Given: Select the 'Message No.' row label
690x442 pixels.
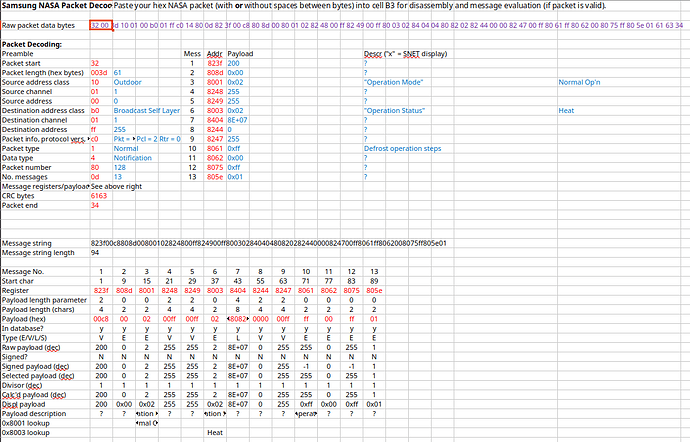Looking at the screenshot, I should tap(23, 272).
